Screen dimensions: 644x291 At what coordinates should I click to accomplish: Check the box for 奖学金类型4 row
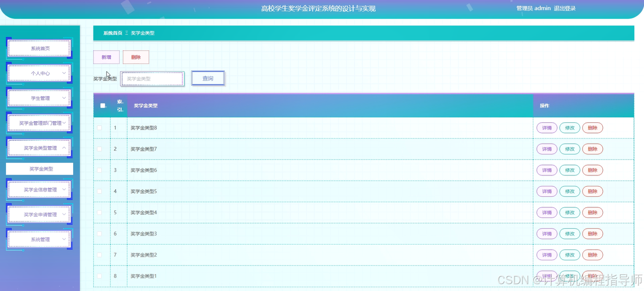[99, 213]
